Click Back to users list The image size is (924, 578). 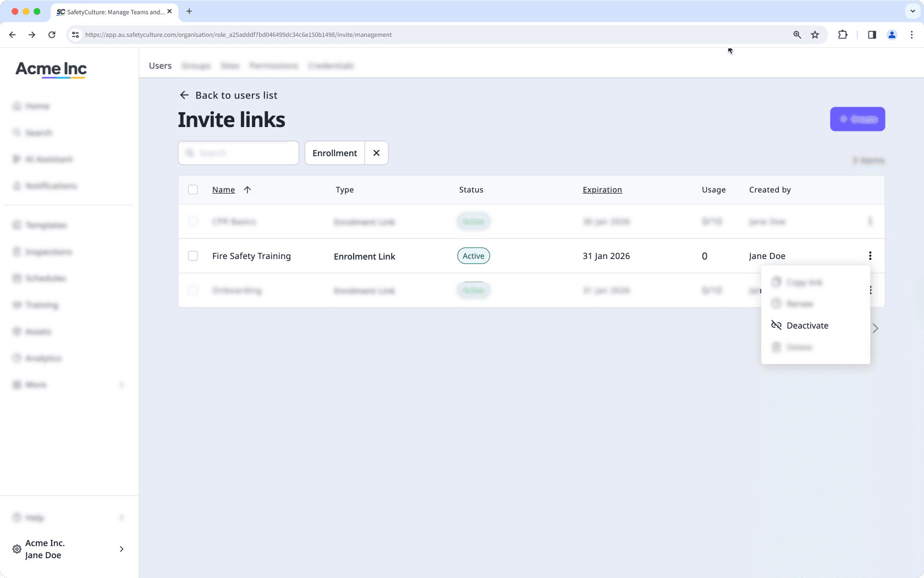[x=229, y=95]
